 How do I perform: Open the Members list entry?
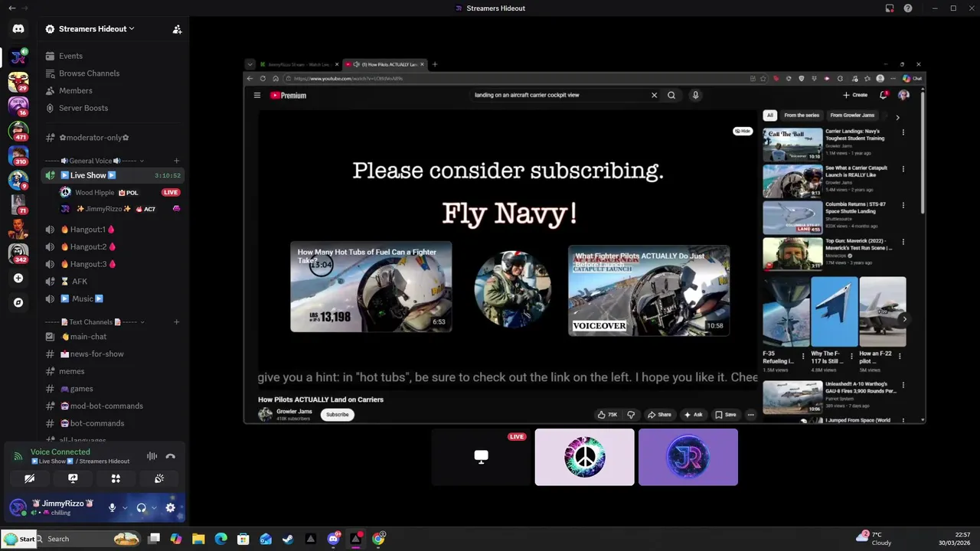(75, 90)
